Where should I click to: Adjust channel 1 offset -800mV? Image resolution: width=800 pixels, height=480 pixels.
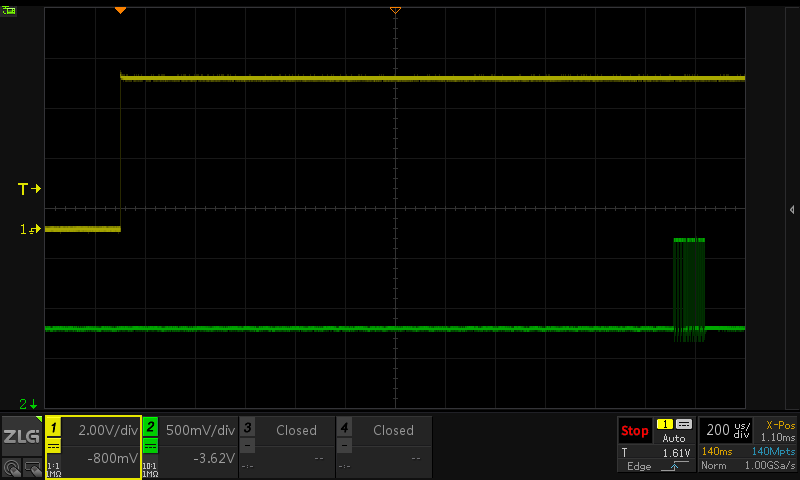112,458
